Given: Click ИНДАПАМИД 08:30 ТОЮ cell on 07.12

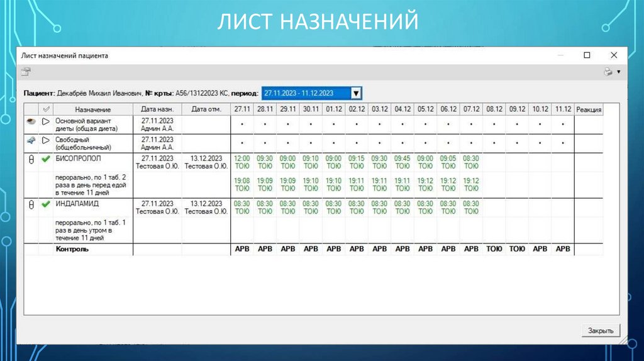Looking at the screenshot, I should click(471, 208).
